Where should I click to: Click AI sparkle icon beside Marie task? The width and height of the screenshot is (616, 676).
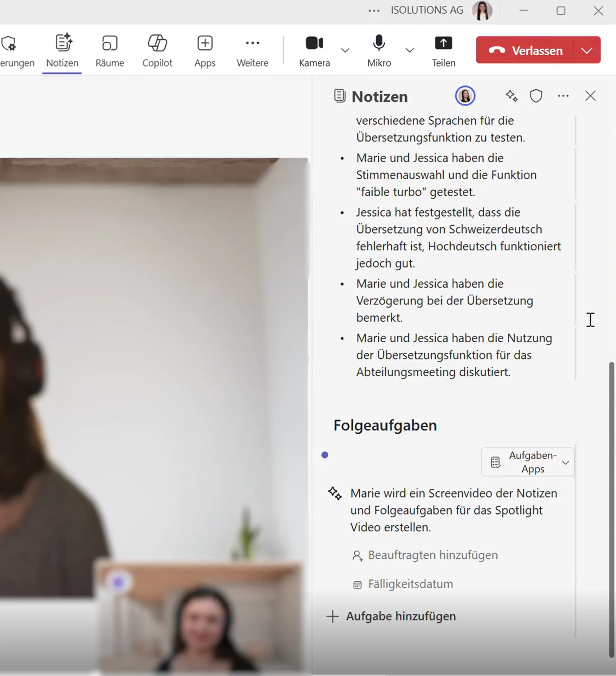coord(335,494)
